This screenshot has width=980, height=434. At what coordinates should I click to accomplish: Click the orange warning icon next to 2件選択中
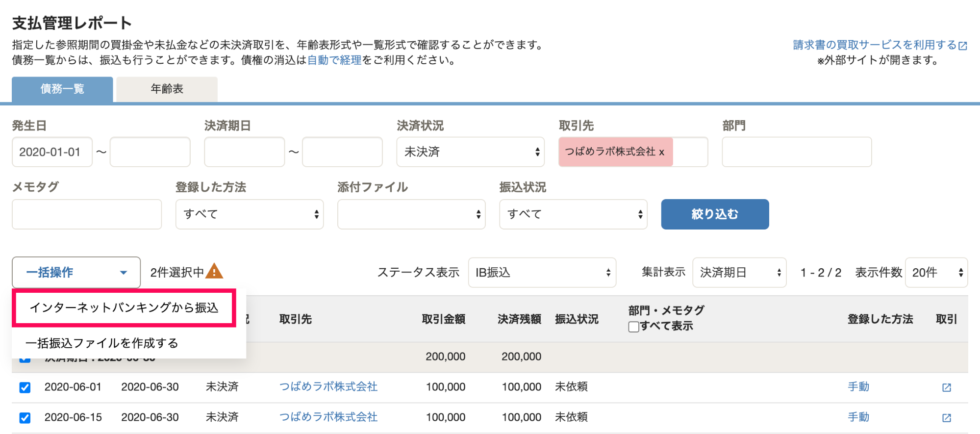pos(214,271)
